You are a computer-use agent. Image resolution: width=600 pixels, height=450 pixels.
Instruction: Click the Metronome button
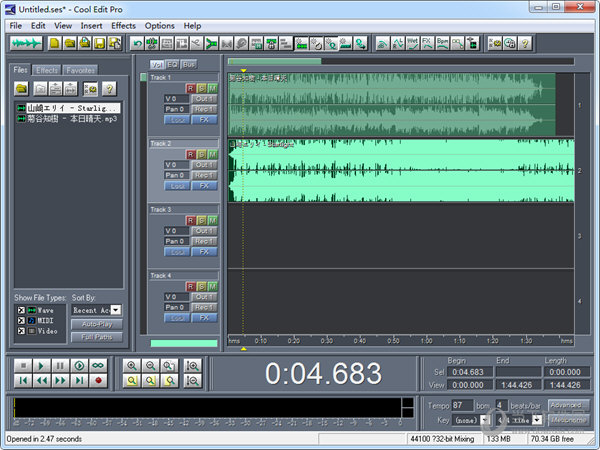tap(568, 420)
